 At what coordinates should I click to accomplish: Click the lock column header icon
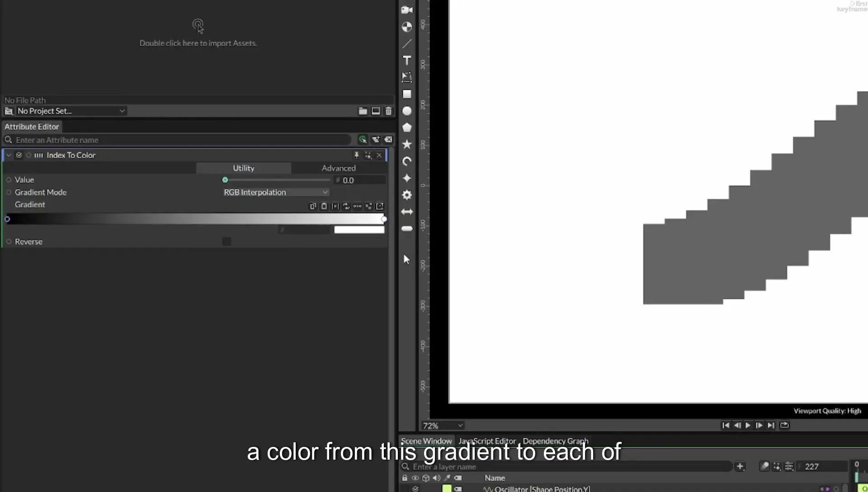(405, 478)
